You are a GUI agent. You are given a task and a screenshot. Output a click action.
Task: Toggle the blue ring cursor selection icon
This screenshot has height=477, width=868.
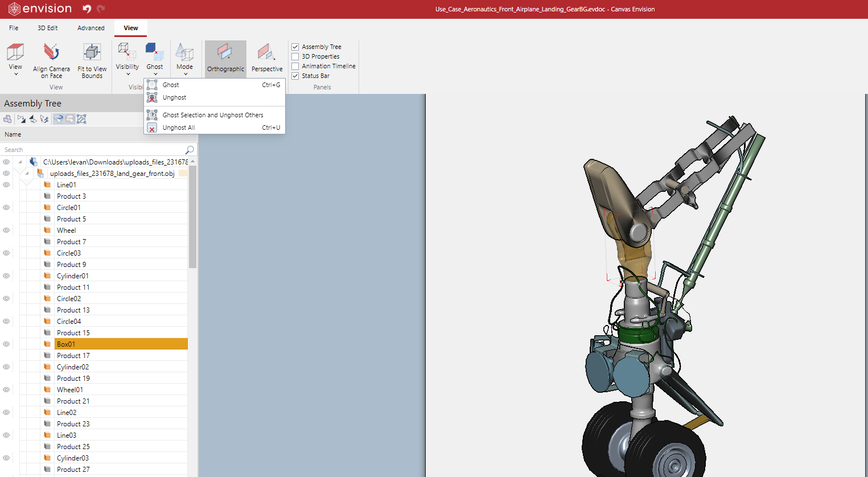pos(58,119)
